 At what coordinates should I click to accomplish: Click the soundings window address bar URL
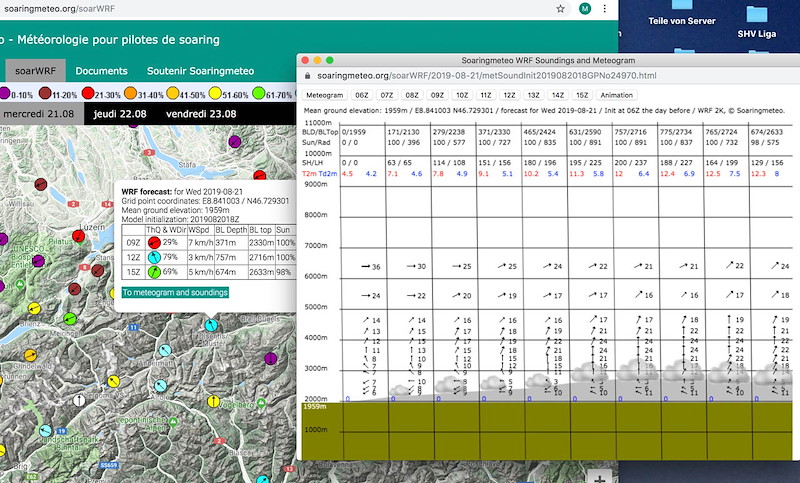pyautogui.click(x=487, y=75)
